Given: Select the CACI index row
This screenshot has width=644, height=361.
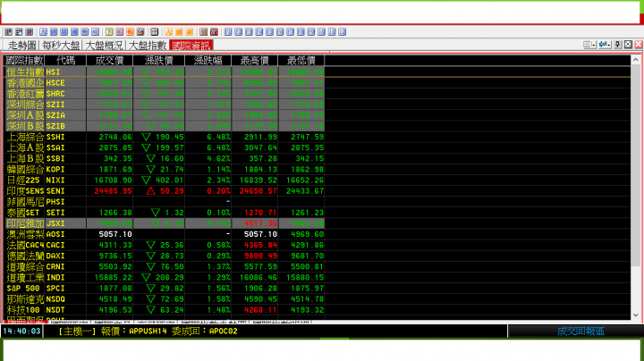Looking at the screenshot, I should click(165, 246).
